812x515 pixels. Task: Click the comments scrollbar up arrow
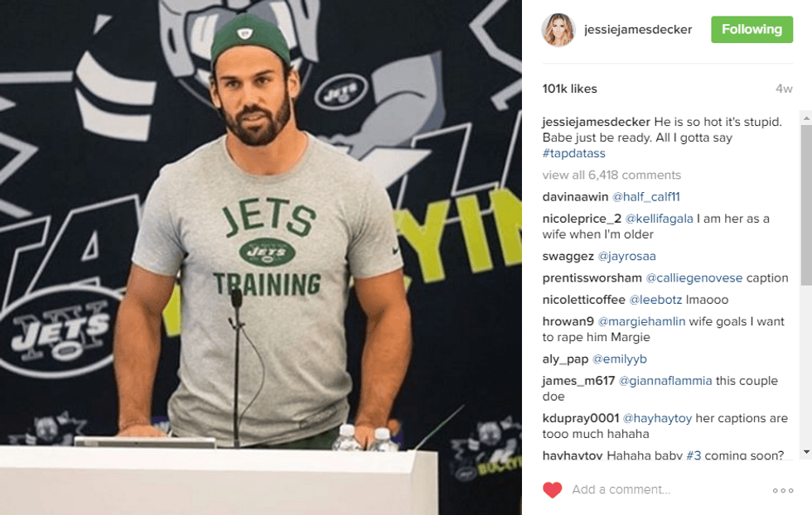pos(806,118)
